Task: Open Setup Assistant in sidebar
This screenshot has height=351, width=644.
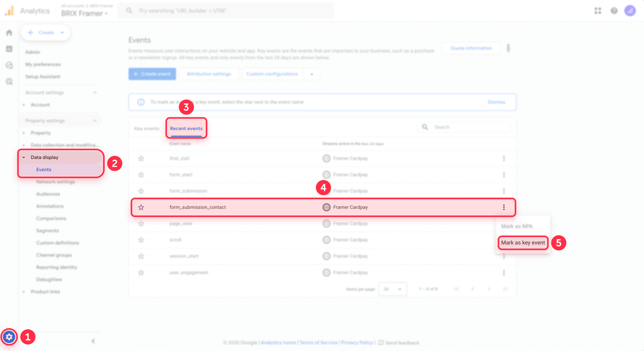Action: click(43, 77)
